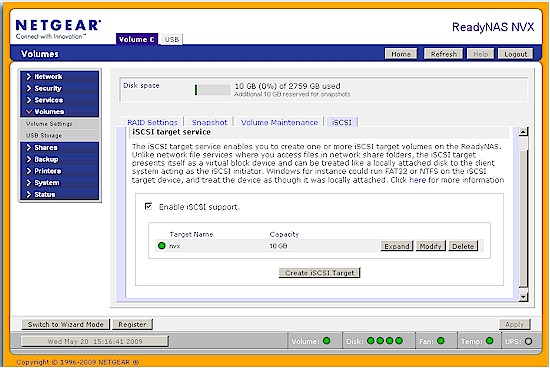Screen dimensions: 550x368
Task: Expand the Services menu section
Action: (60, 100)
